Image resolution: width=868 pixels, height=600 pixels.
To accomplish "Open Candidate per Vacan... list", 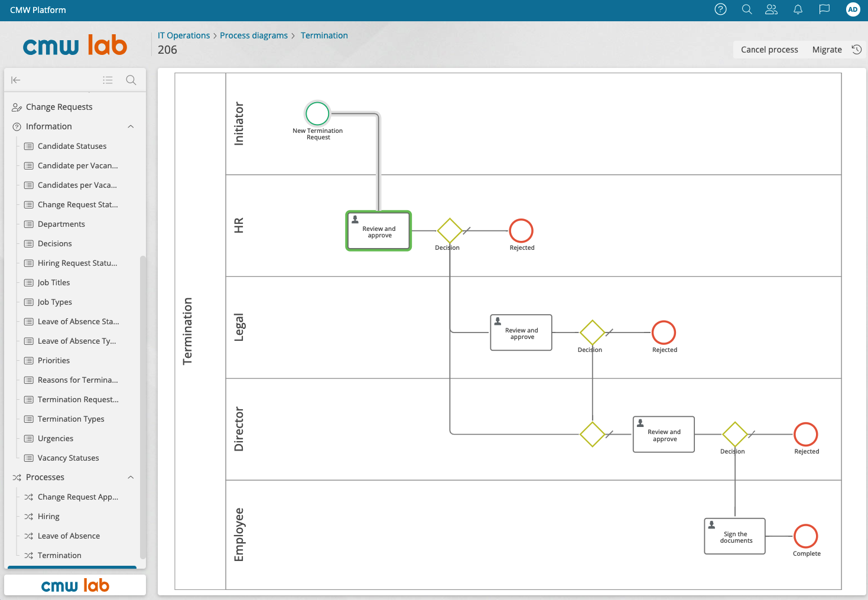I will pyautogui.click(x=78, y=165).
